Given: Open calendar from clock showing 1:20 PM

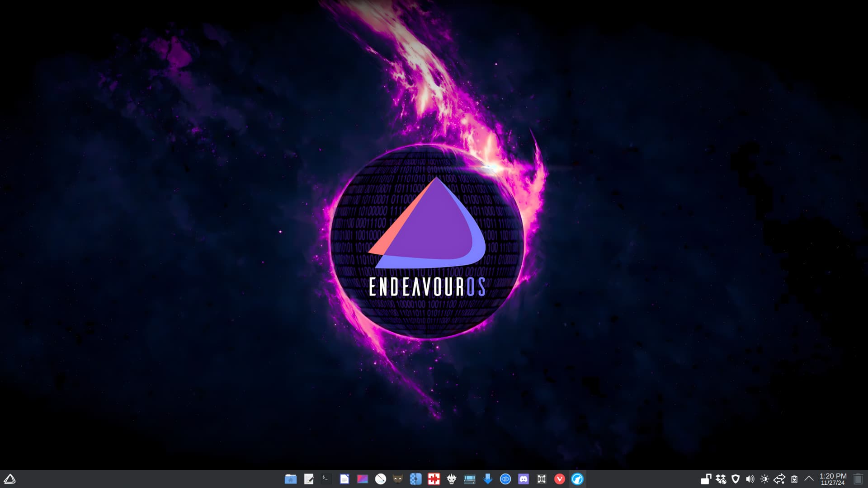Looking at the screenshot, I should 833,479.
